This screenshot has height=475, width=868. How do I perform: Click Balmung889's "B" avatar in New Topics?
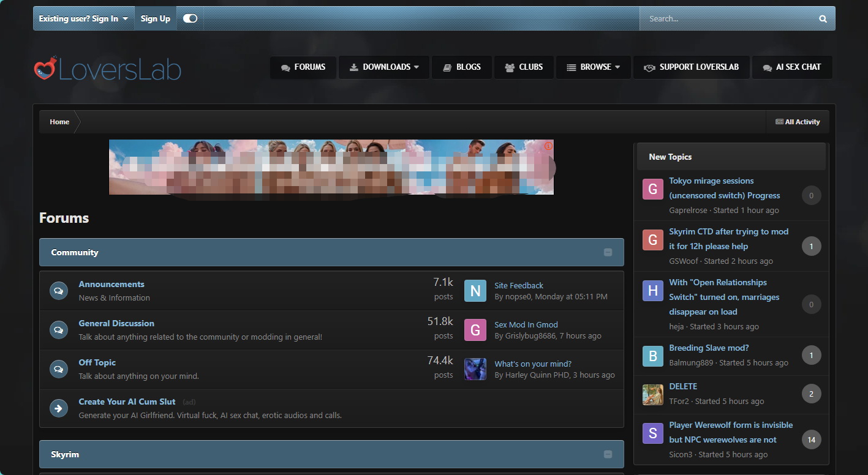click(x=653, y=356)
